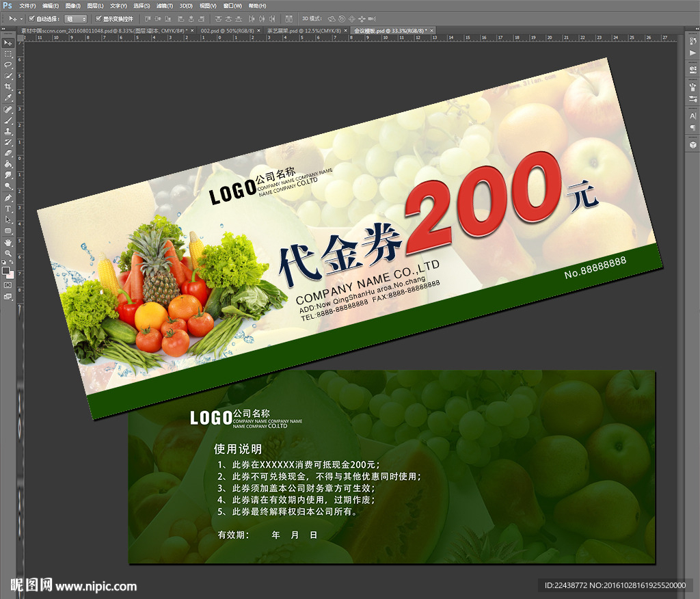Open the 文件(F) menu
The image size is (700, 599).
point(27,5)
